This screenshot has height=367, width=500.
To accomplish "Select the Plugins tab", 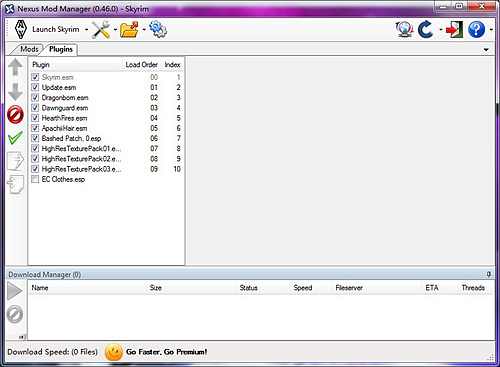I will point(61,49).
